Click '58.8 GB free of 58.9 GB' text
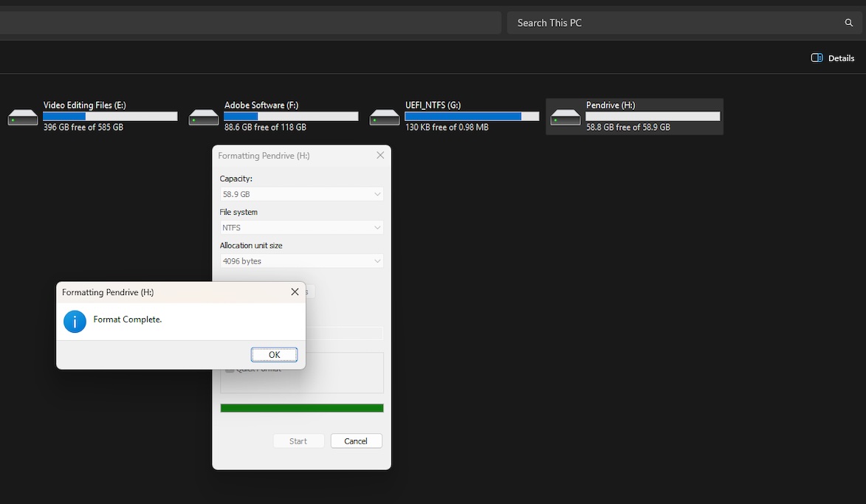Image resolution: width=866 pixels, height=504 pixels. pos(628,127)
